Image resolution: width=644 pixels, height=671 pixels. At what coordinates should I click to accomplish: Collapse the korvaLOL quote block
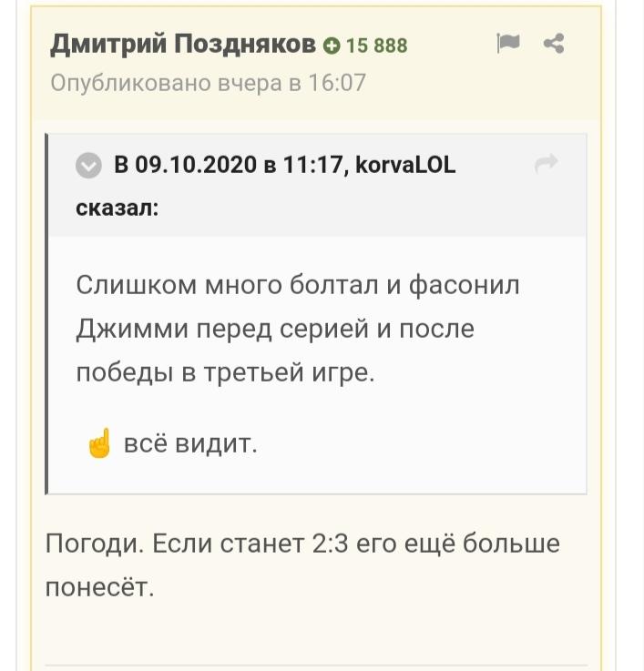point(88,165)
